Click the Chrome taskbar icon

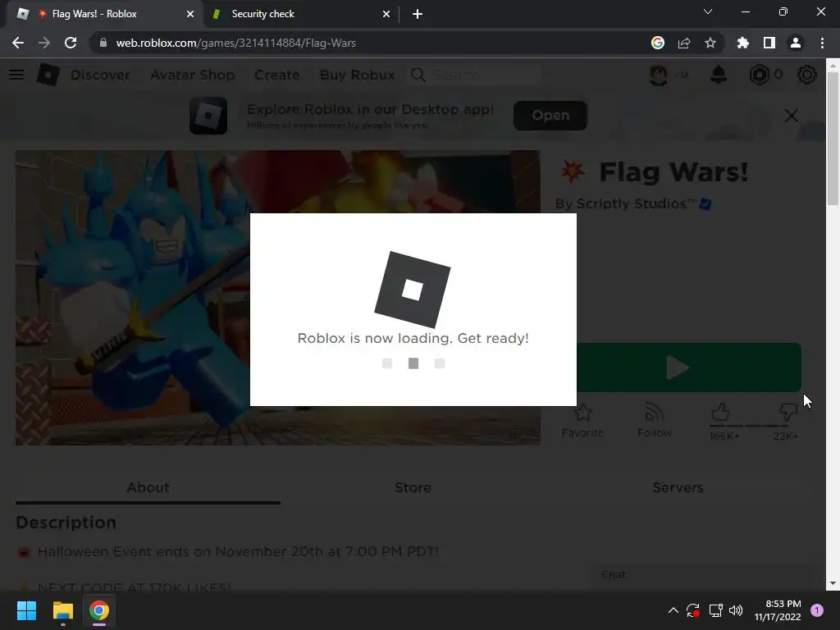click(x=99, y=610)
